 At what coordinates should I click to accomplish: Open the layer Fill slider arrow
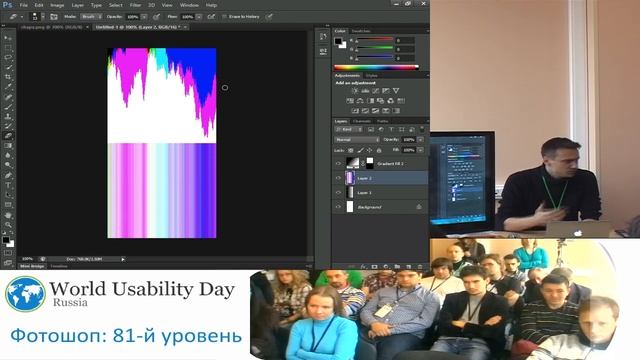(420, 150)
